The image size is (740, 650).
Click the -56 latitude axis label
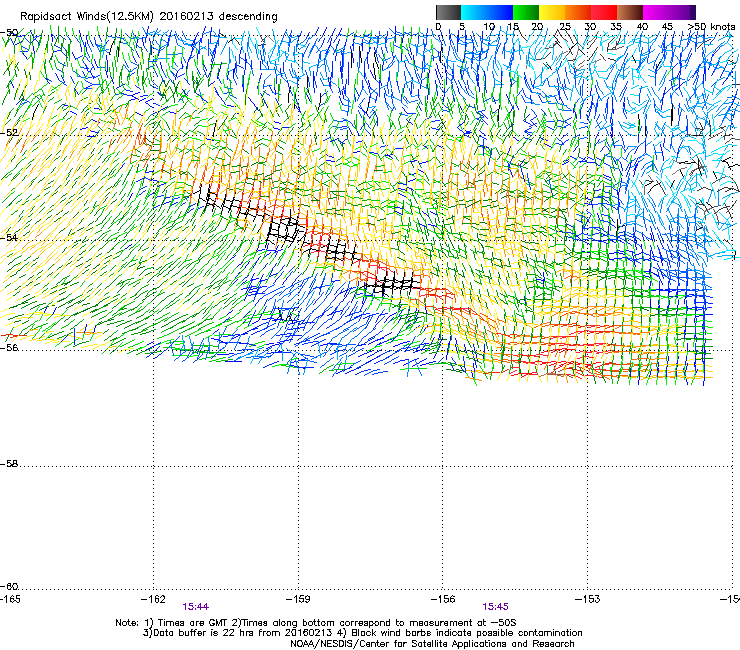[9, 348]
